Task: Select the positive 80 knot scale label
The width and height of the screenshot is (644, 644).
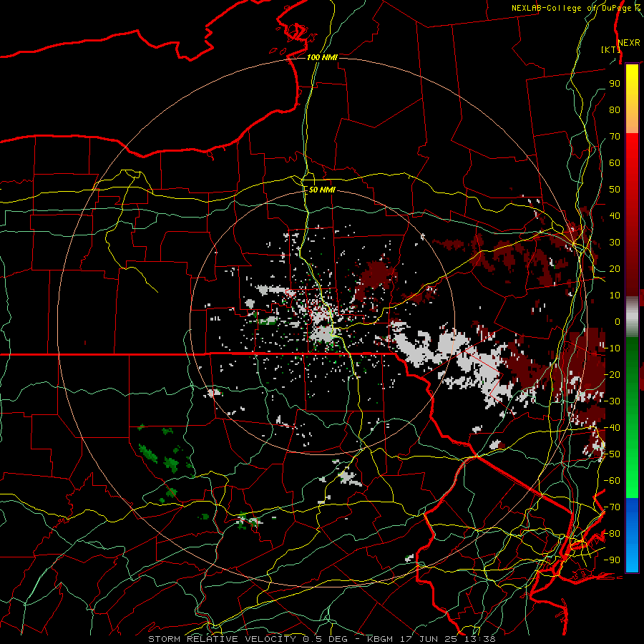Action: (x=615, y=109)
